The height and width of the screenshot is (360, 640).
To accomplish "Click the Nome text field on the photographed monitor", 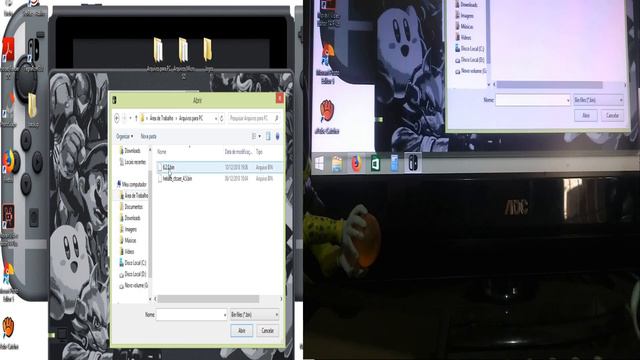I will tap(533, 100).
